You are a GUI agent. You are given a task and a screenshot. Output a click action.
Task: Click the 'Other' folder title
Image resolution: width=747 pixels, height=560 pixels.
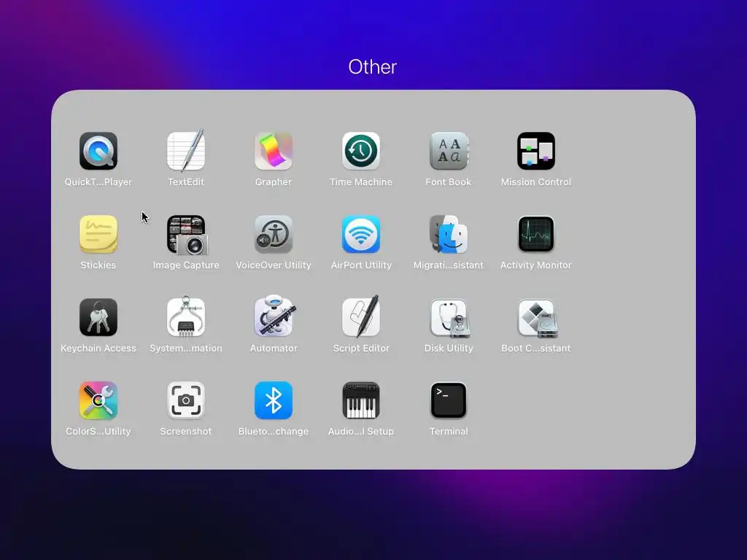click(373, 66)
